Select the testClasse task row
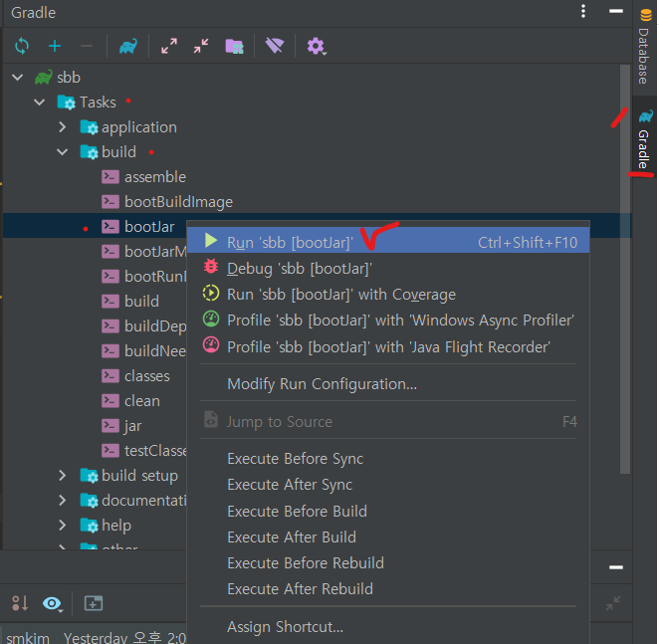 point(155,451)
